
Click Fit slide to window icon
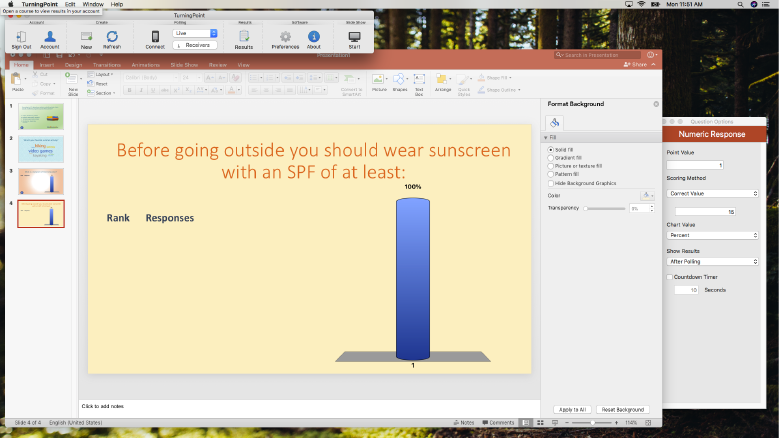(648, 423)
